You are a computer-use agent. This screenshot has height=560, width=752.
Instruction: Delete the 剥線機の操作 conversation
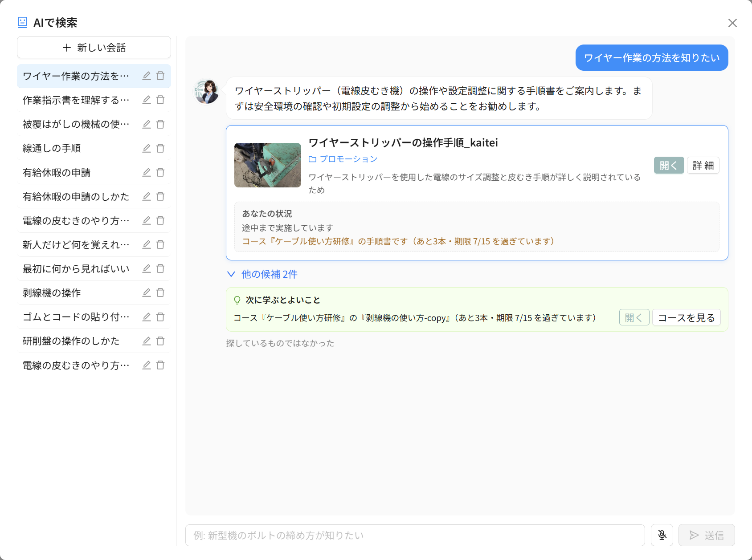[x=160, y=292]
